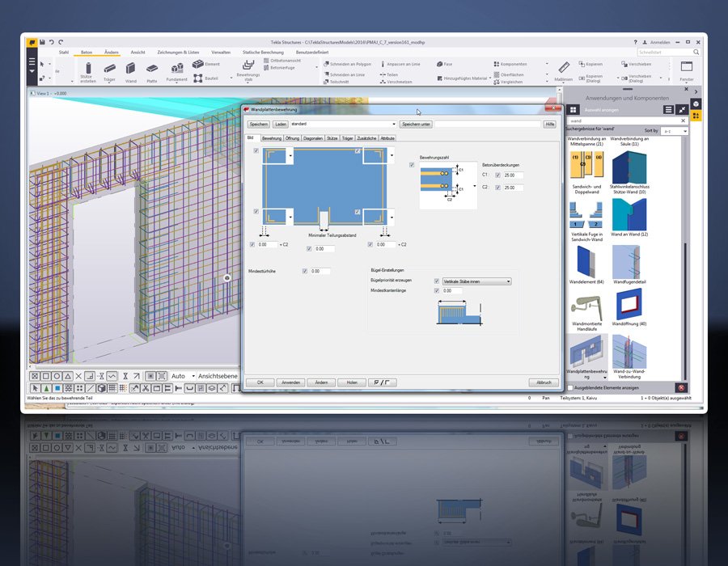The image size is (728, 566).
Task: Expand the Hinzugefügtes Material dropdown arrow
Action: 490,78
